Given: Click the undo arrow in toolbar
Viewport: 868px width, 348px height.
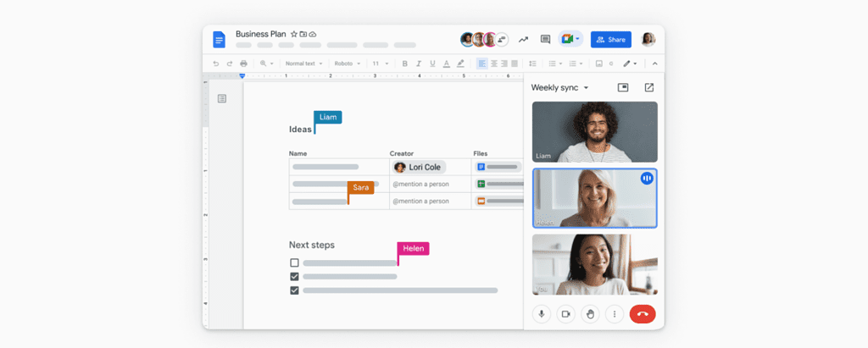Looking at the screenshot, I should [x=216, y=64].
